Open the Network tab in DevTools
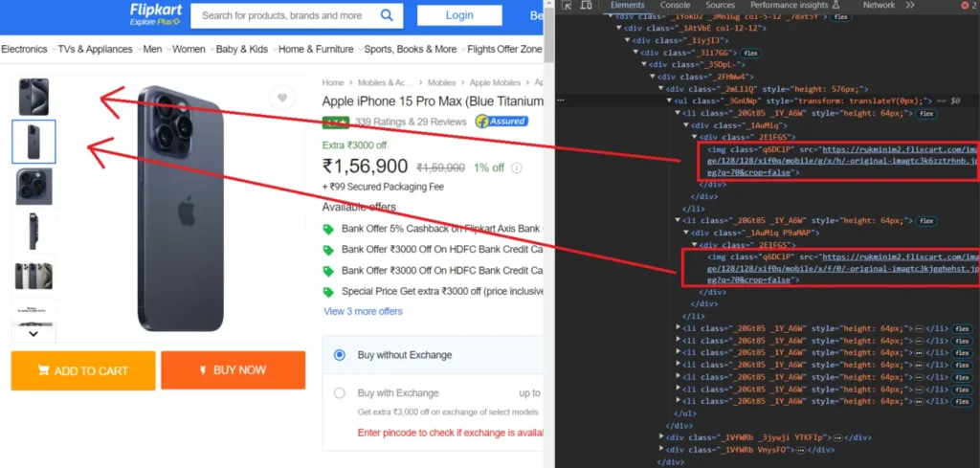This screenshot has width=980, height=468. click(879, 5)
